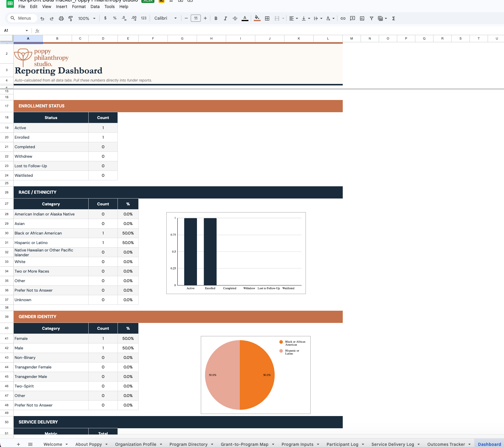504x447 pixels.
Task: Open the View menu
Action: point(47,7)
